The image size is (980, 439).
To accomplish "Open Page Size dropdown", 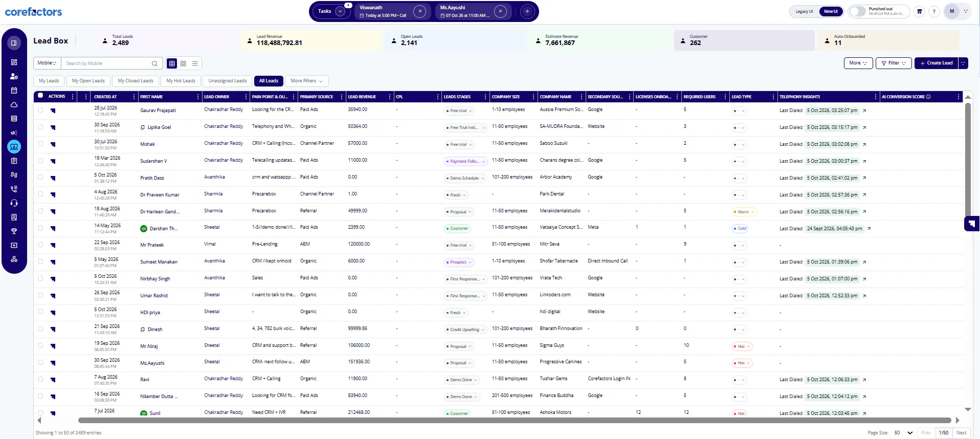I will click(x=903, y=433).
